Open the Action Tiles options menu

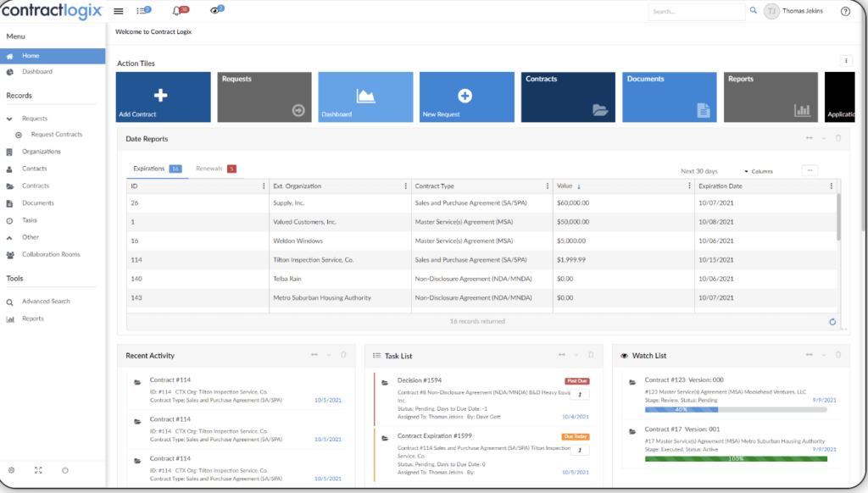(x=846, y=61)
